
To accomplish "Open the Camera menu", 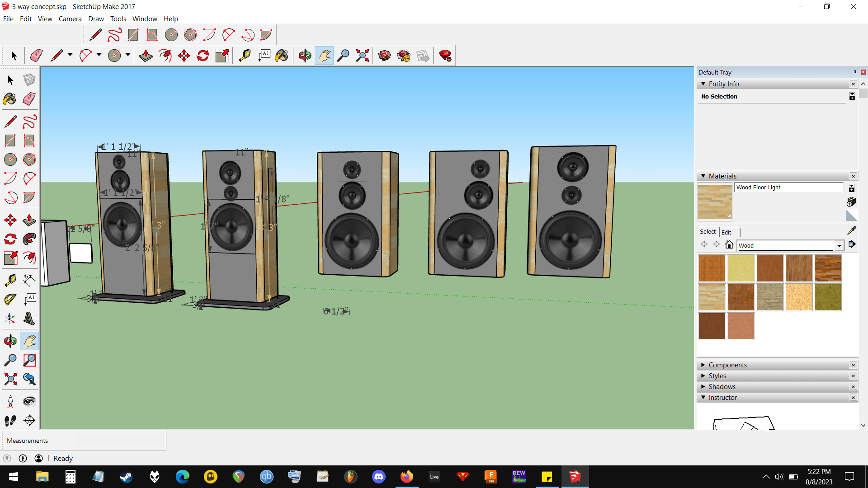I will tap(70, 19).
